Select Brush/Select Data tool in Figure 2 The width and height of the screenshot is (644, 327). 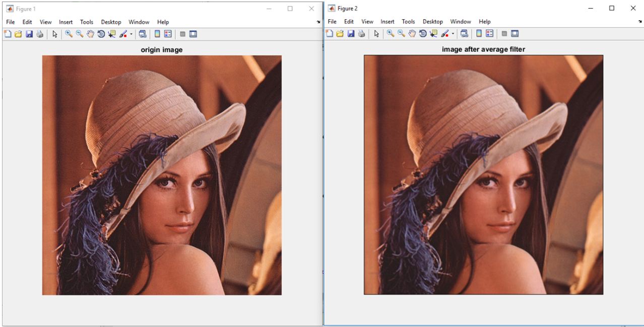pos(445,33)
